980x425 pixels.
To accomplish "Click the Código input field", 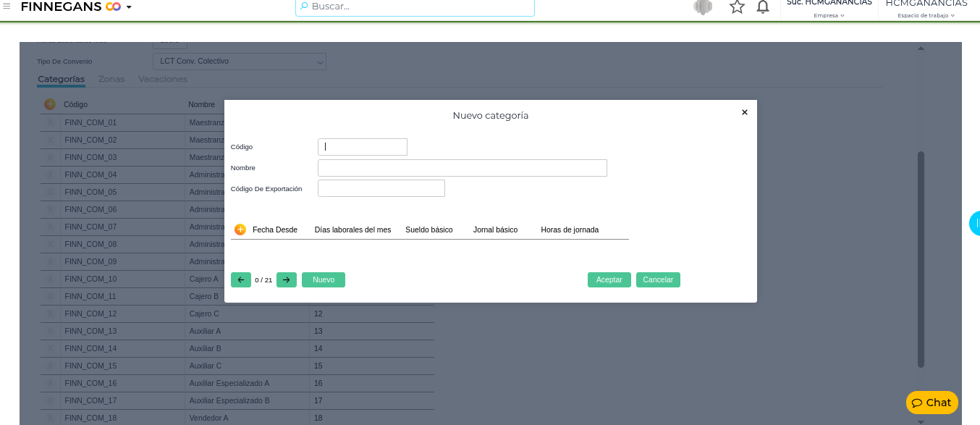I will pos(363,147).
